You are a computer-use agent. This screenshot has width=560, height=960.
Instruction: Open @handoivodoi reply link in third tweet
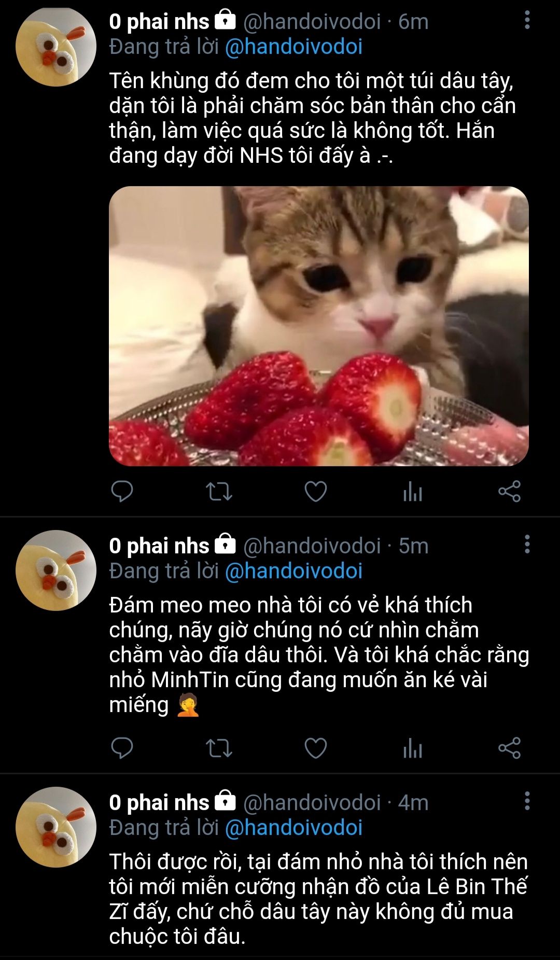(x=293, y=828)
